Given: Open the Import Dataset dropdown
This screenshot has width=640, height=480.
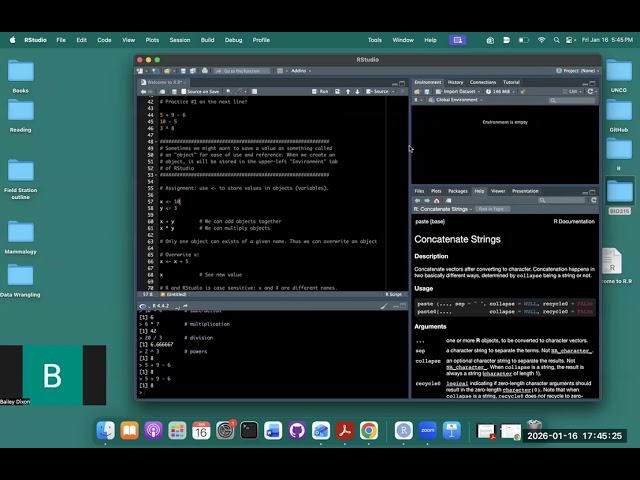Looking at the screenshot, I should pos(458,91).
